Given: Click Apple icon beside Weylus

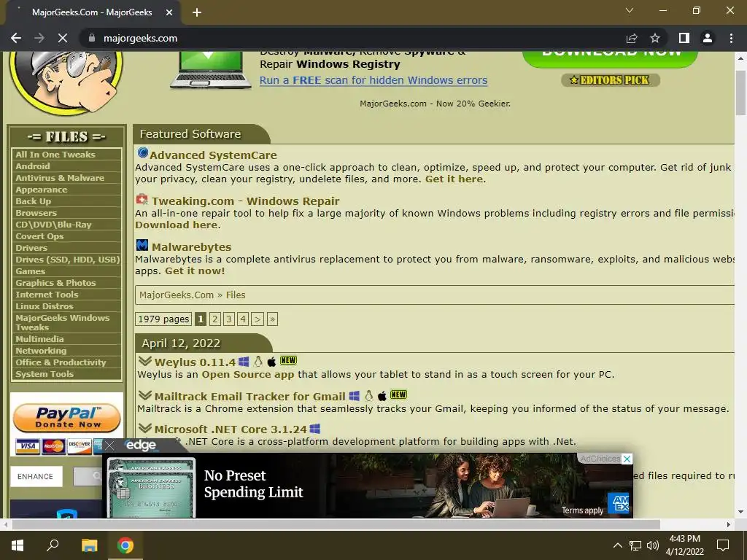Looking at the screenshot, I should pos(271,362).
